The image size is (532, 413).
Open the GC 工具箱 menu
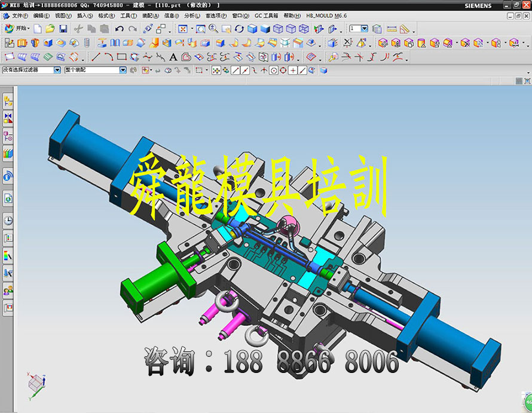pos(267,16)
